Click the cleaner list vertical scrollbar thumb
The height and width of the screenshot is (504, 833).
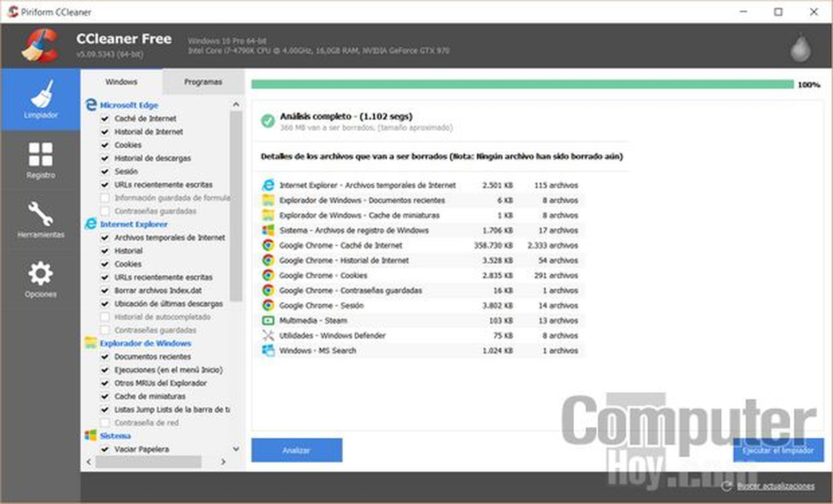(236, 206)
